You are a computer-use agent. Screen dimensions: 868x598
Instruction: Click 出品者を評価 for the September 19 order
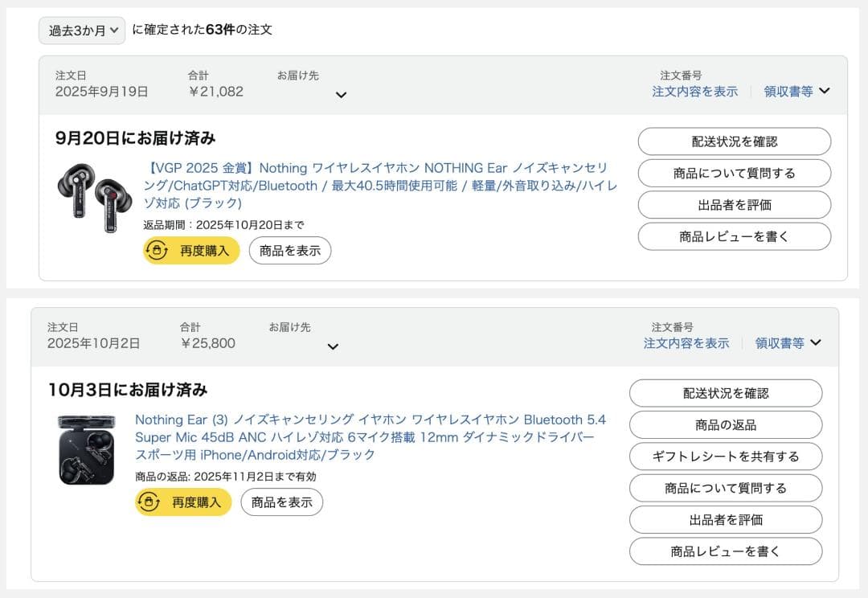pos(734,205)
